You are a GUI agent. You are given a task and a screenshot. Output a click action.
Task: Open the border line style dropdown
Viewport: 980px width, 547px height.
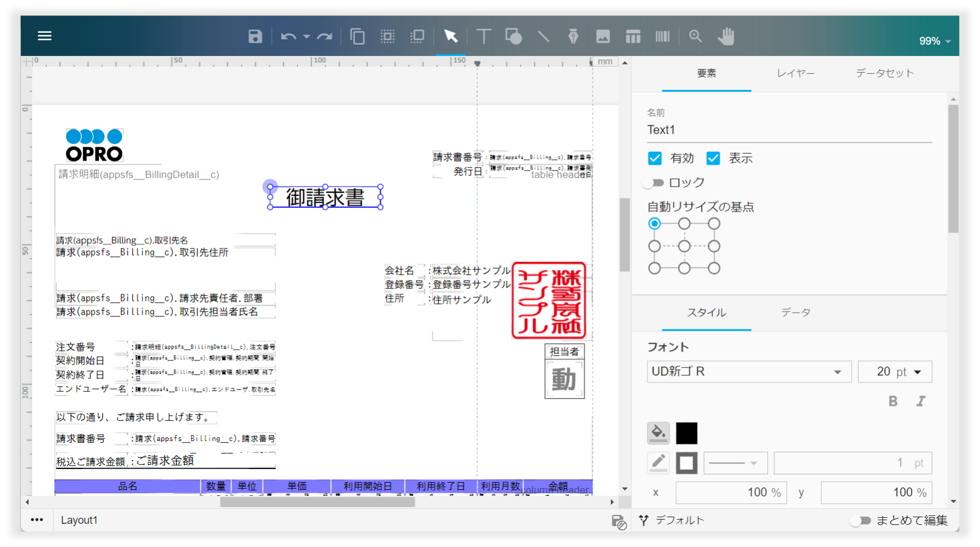coord(736,463)
